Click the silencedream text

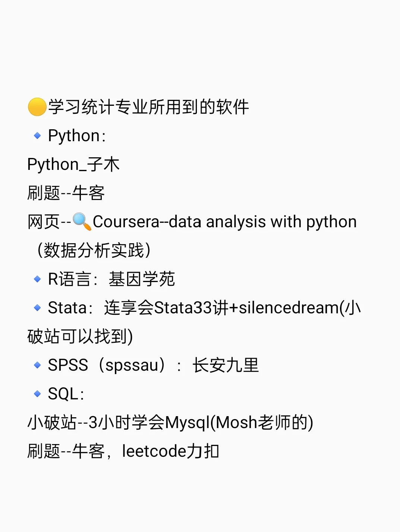289,308
